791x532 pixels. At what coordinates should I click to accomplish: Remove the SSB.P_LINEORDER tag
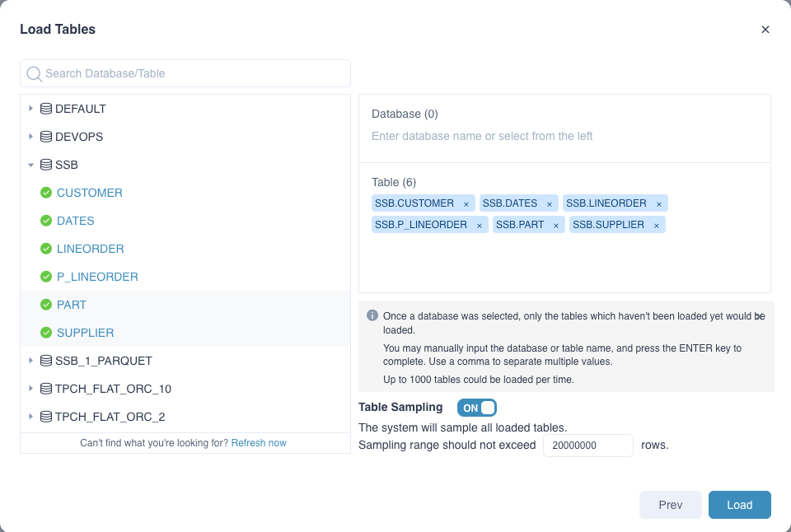coord(480,225)
